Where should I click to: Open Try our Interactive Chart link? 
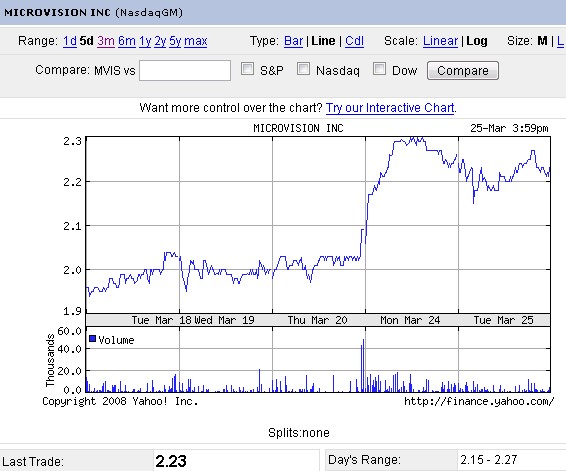(390, 108)
